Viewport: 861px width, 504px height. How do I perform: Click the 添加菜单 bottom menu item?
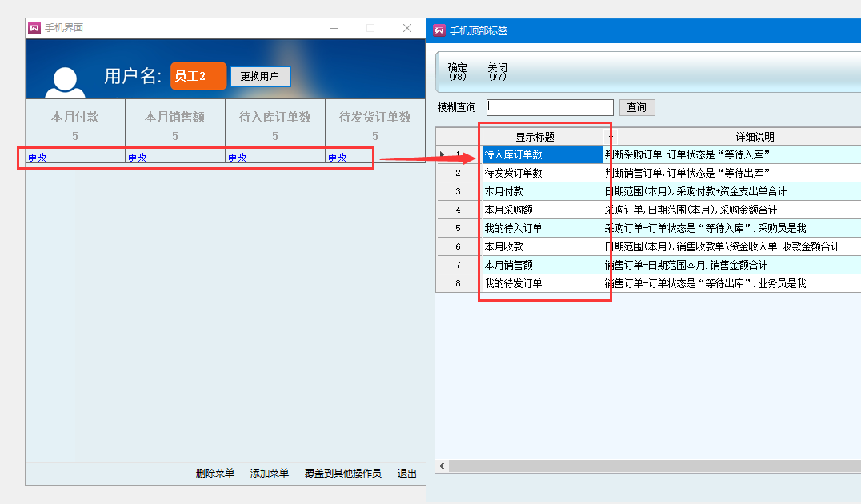tap(270, 474)
